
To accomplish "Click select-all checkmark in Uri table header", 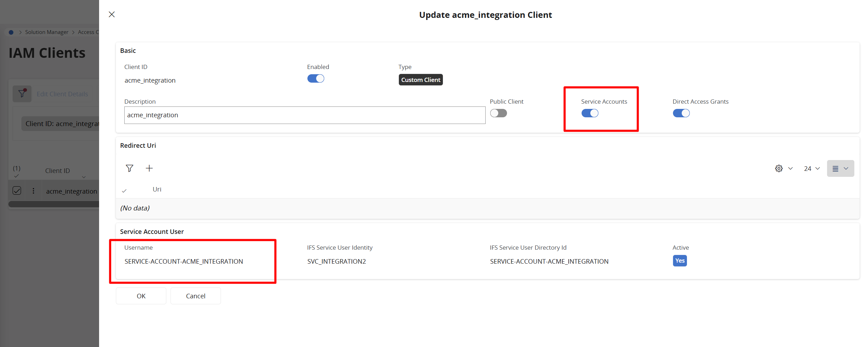I will pos(124,191).
